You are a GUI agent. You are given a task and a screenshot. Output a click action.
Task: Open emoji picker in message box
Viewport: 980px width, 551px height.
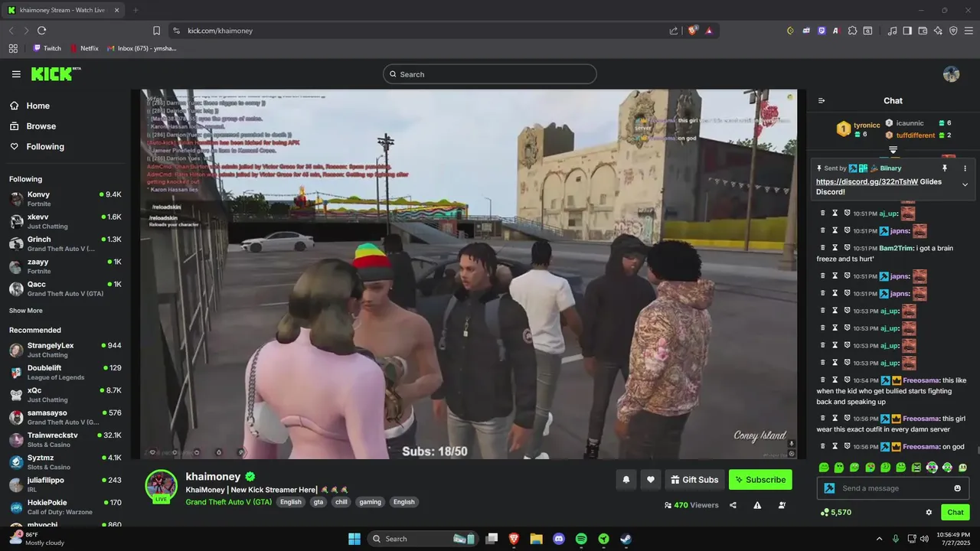(957, 488)
